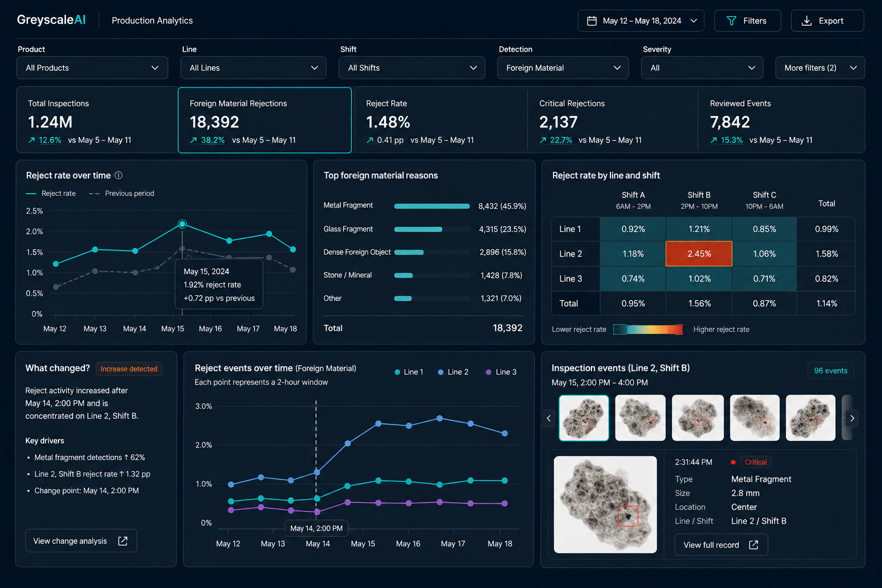Screen dimensions: 882x588
Task: Click the red Critical severity tag
Action: (756, 462)
